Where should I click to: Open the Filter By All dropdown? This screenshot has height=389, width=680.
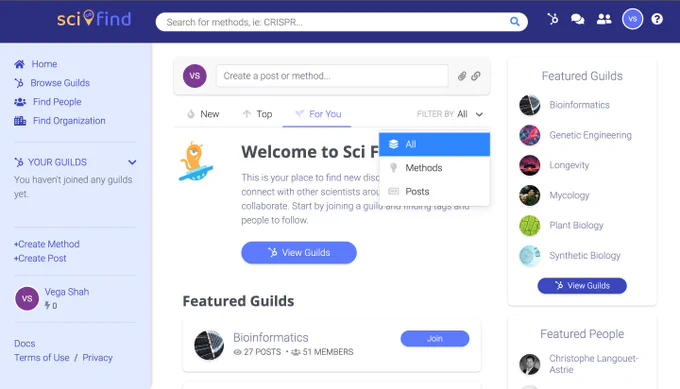[450, 114]
